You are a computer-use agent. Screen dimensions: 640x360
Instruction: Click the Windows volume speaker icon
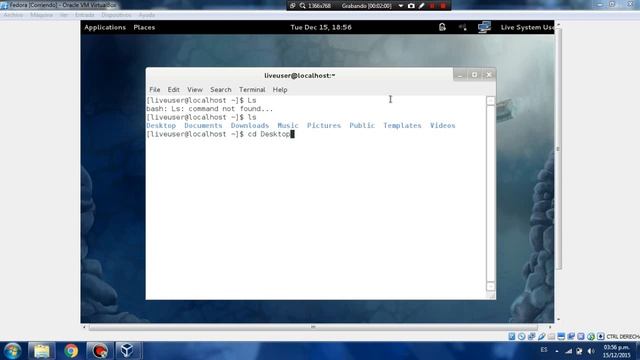591,351
